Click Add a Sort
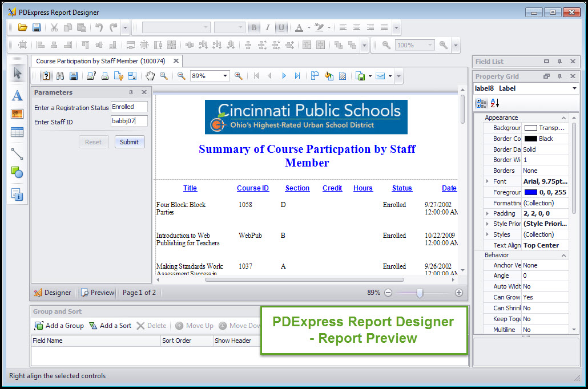 point(110,326)
